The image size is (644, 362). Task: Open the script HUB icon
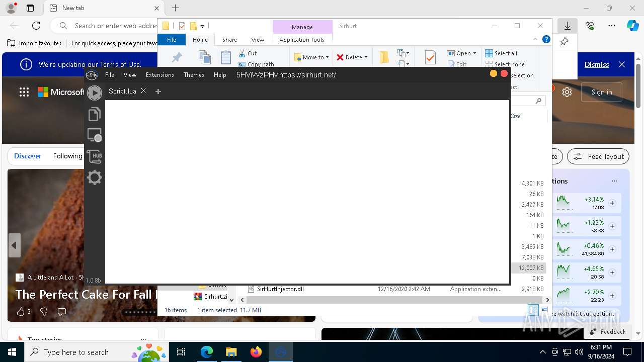click(94, 156)
